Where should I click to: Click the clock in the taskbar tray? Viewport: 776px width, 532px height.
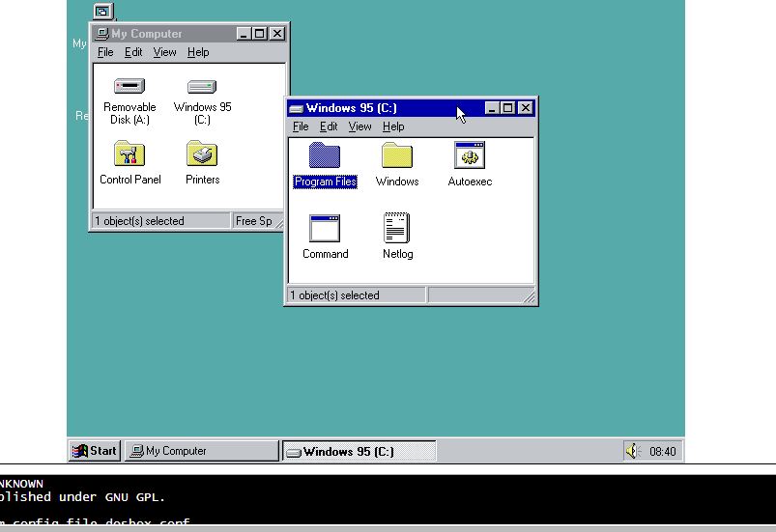(663, 451)
